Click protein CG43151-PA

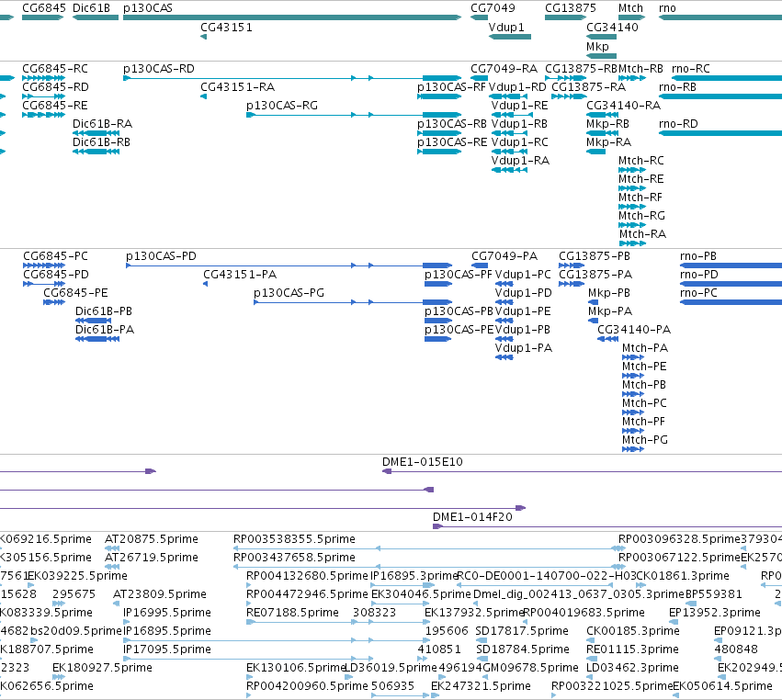tap(206, 284)
